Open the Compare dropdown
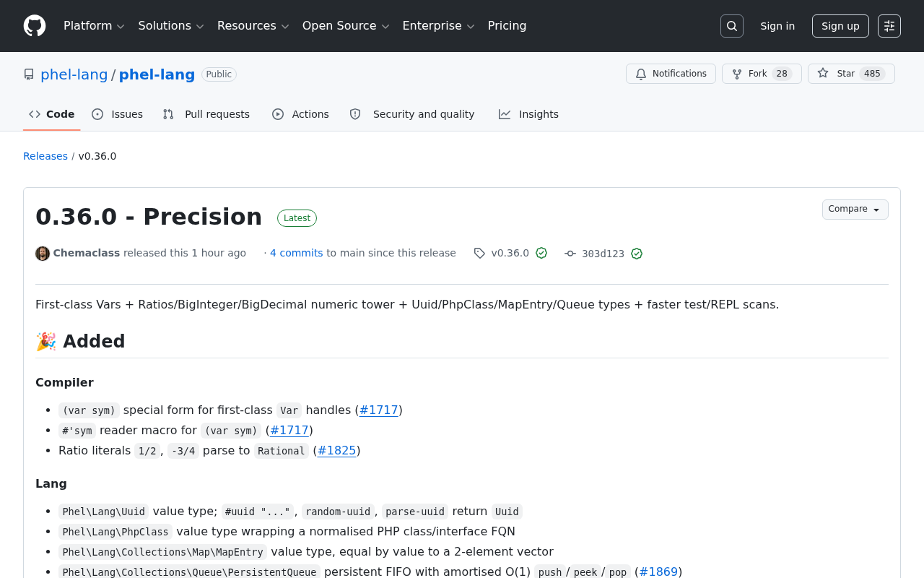Image resolution: width=924 pixels, height=578 pixels. pos(855,210)
